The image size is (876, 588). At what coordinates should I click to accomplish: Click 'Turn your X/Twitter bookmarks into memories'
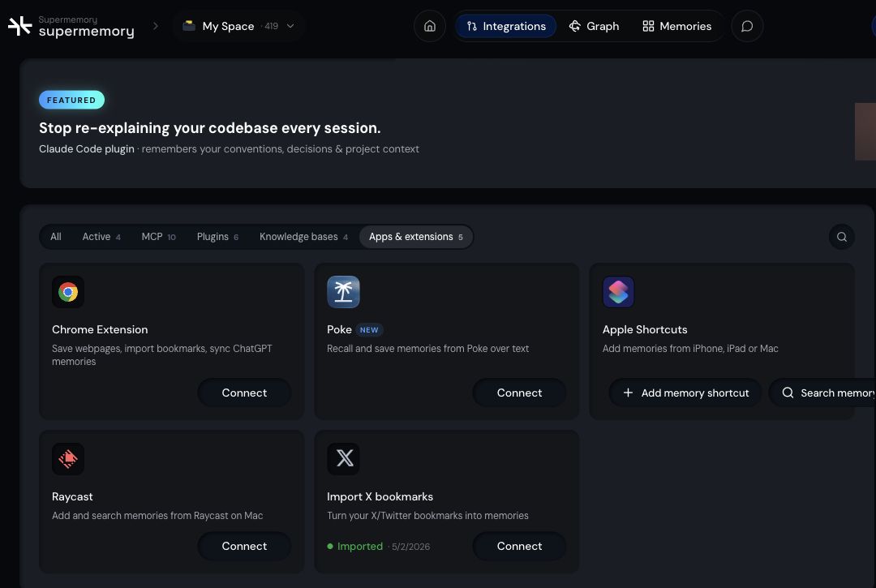(x=427, y=515)
